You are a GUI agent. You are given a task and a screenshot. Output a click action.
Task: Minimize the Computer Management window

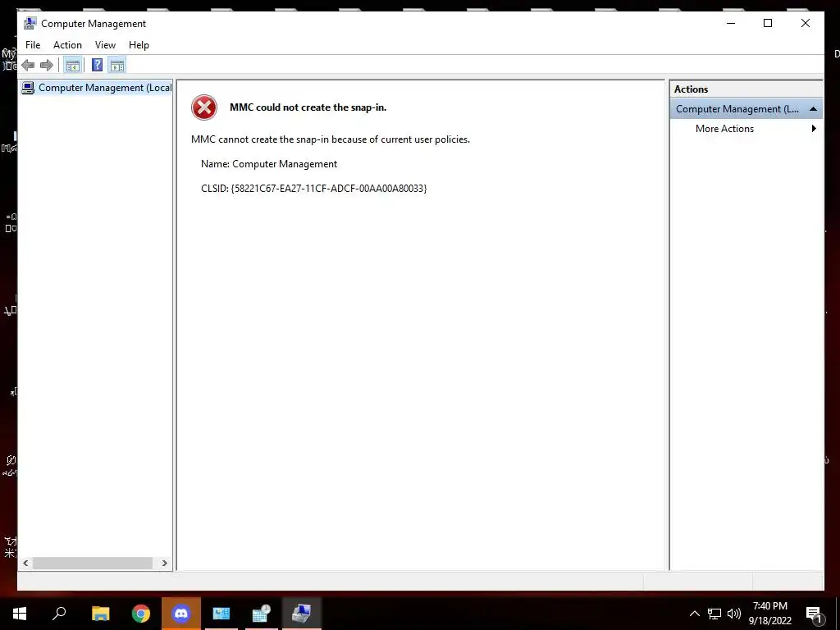pyautogui.click(x=731, y=23)
